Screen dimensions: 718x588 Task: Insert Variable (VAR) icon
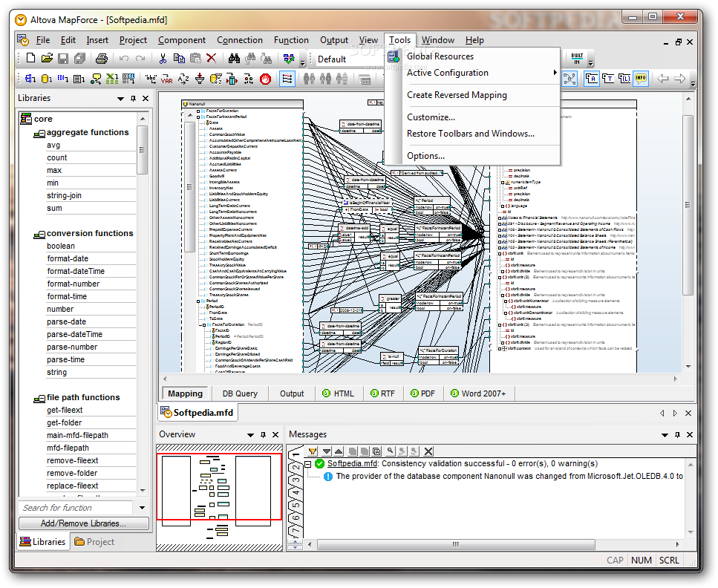point(166,79)
